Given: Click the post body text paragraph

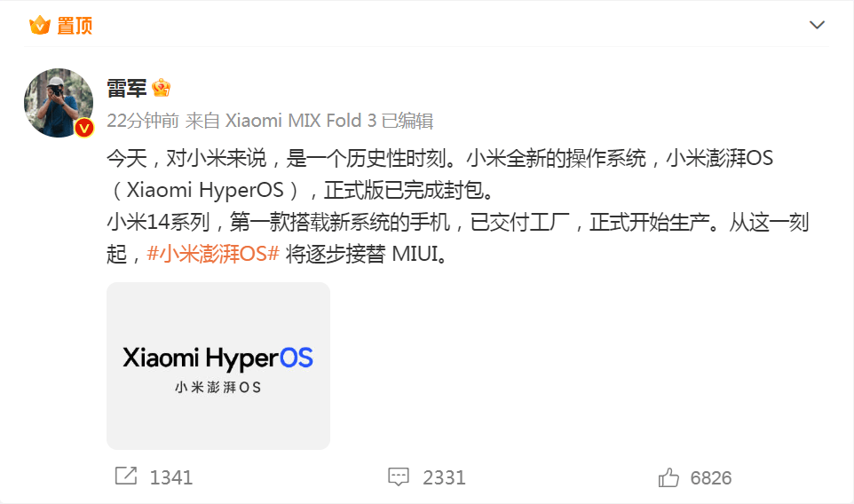Looking at the screenshot, I should coord(457,206).
